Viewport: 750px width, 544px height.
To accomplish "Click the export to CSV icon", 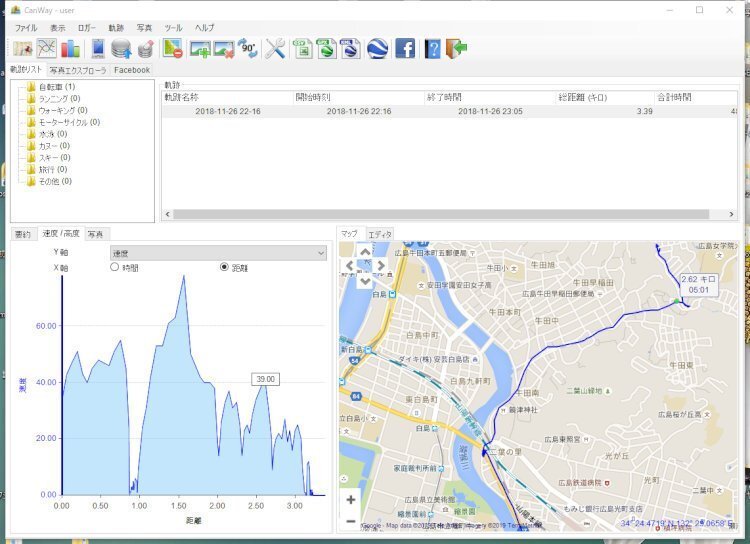I will pyautogui.click(x=304, y=48).
